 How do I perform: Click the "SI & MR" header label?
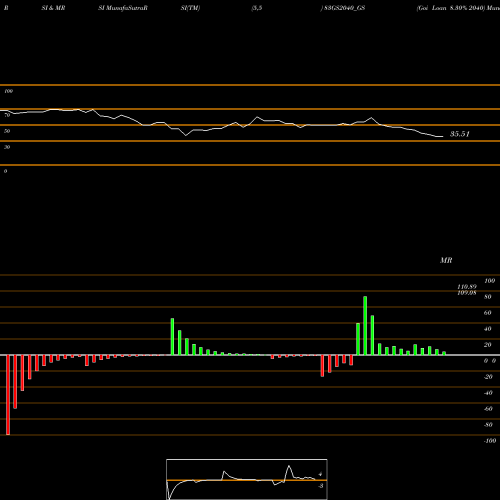click(53, 8)
